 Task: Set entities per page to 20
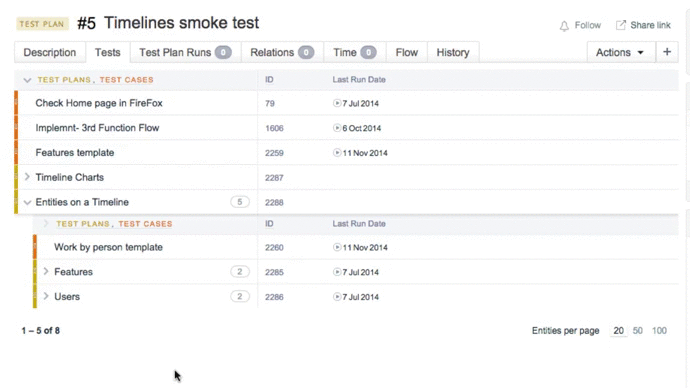618,330
